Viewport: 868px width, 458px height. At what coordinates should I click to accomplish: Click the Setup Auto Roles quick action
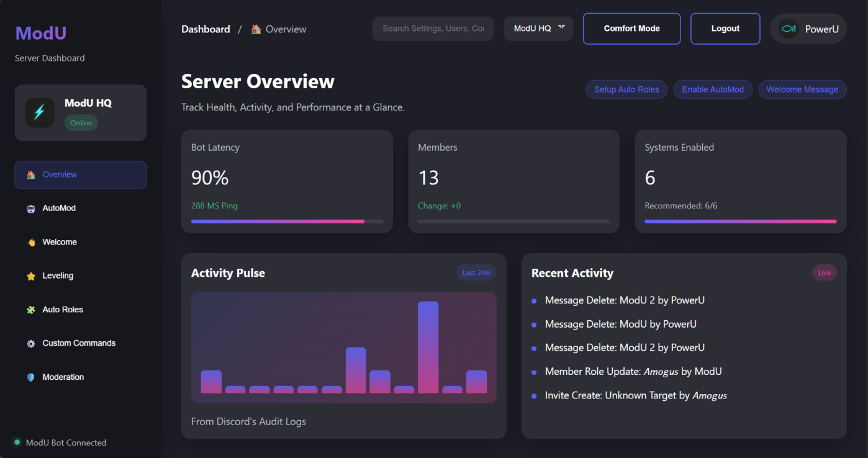(x=626, y=89)
